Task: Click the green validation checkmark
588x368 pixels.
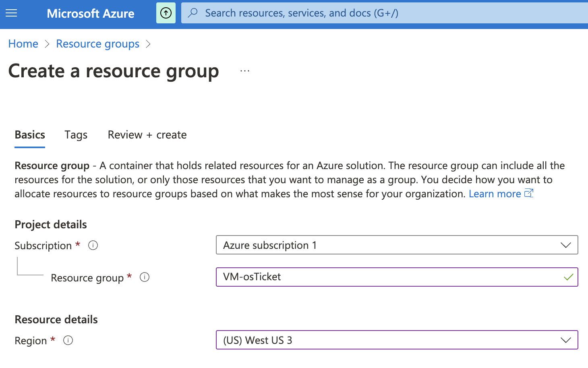Action: [x=569, y=277]
